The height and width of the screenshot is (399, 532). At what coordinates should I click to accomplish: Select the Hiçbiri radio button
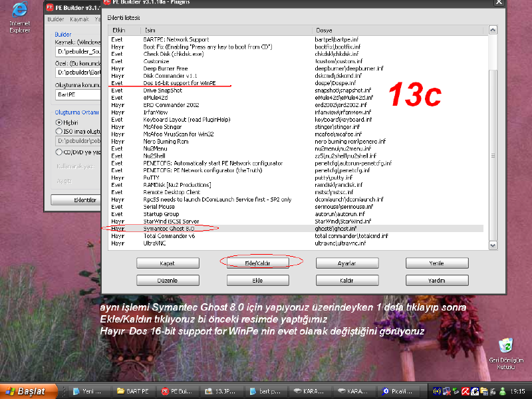click(59, 122)
